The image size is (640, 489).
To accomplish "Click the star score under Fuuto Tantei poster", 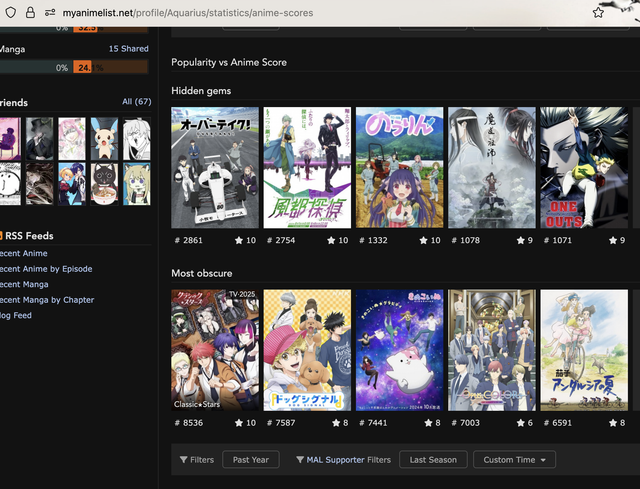I will 338,240.
